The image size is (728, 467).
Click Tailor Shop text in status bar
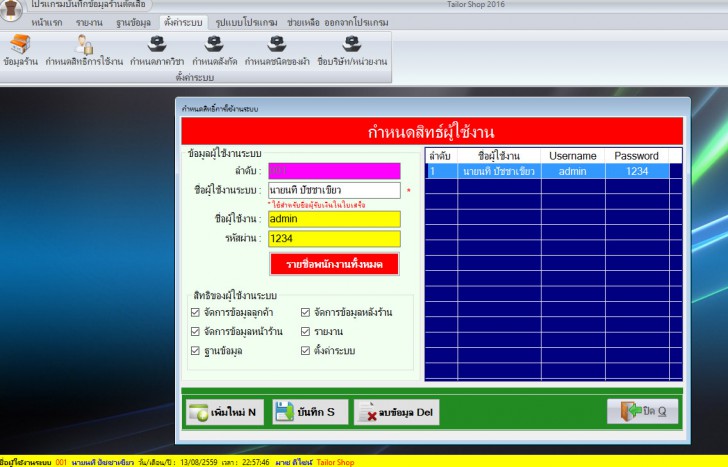[335, 462]
